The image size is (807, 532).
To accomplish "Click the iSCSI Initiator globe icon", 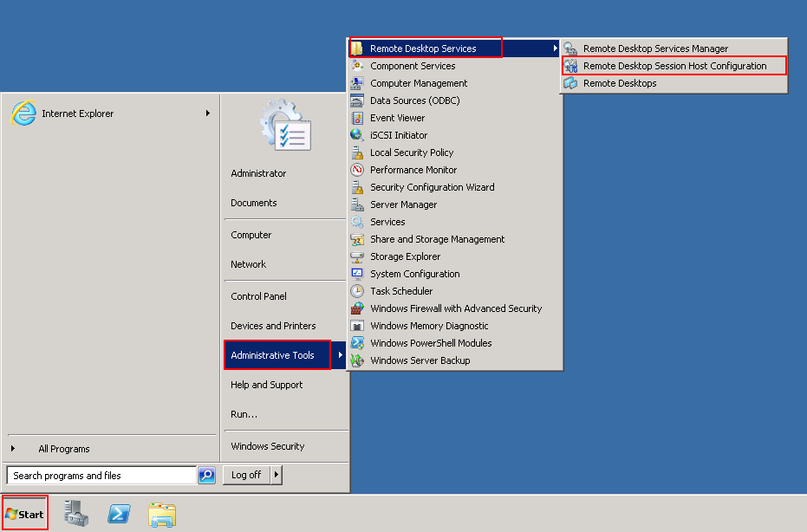I will tap(357, 135).
